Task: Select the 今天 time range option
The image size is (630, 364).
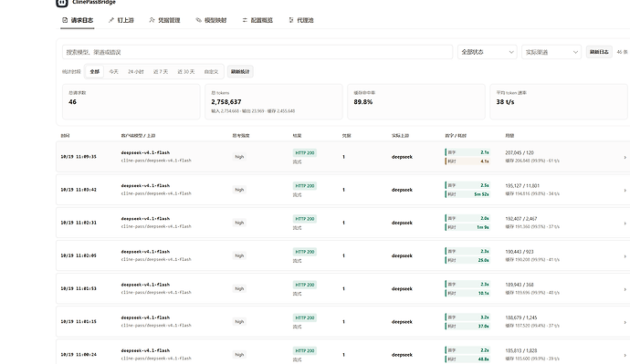Action: 114,72
